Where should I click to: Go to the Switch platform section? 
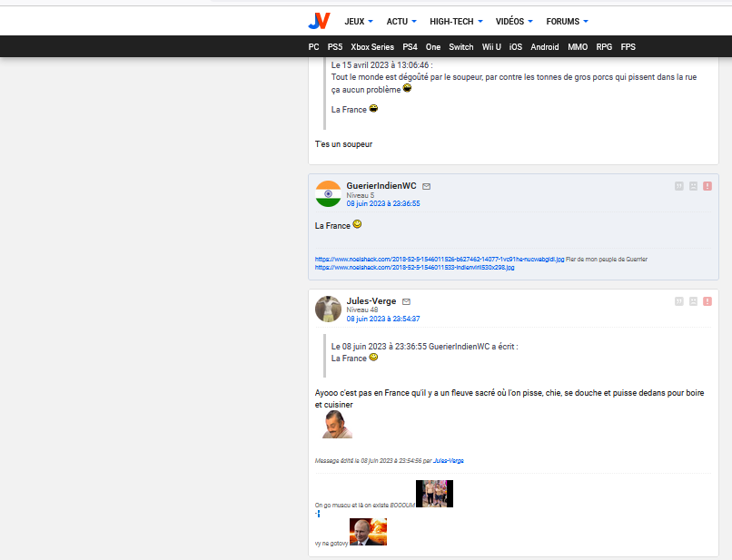coord(461,46)
